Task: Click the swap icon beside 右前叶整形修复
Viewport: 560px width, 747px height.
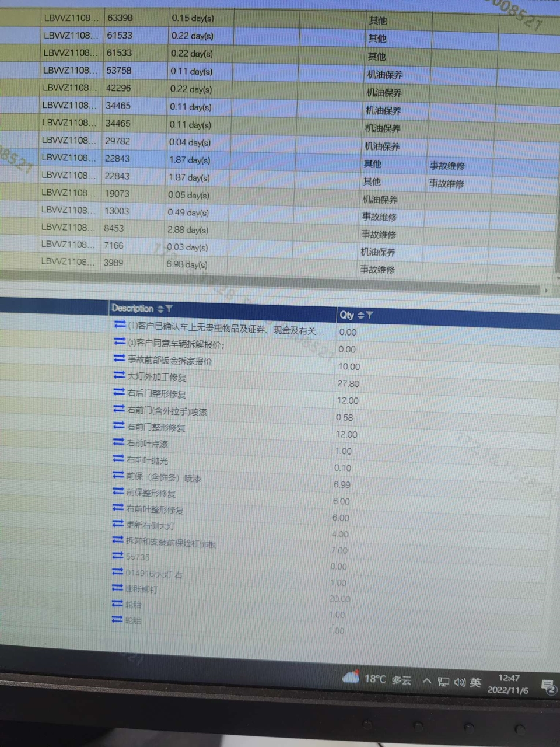Action: [x=118, y=507]
